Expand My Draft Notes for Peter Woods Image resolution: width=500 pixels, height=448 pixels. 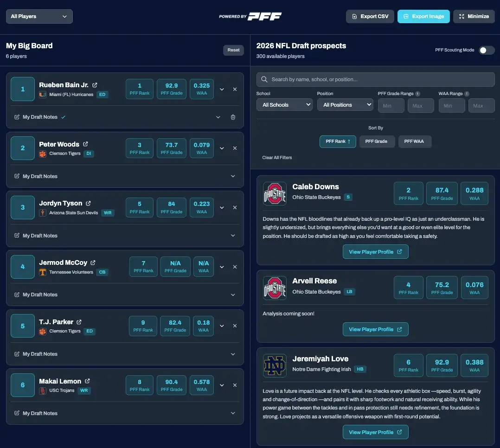233,176
